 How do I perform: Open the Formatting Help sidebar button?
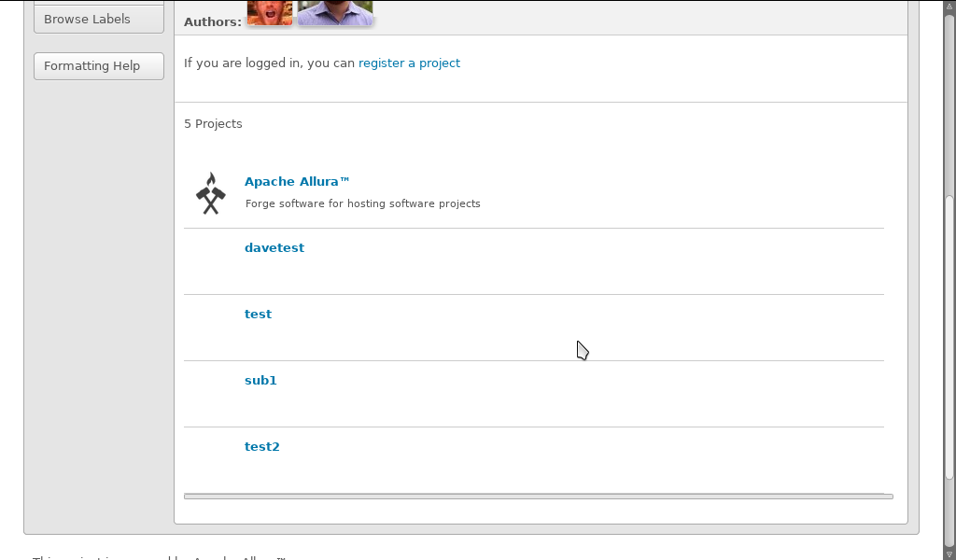point(98,66)
